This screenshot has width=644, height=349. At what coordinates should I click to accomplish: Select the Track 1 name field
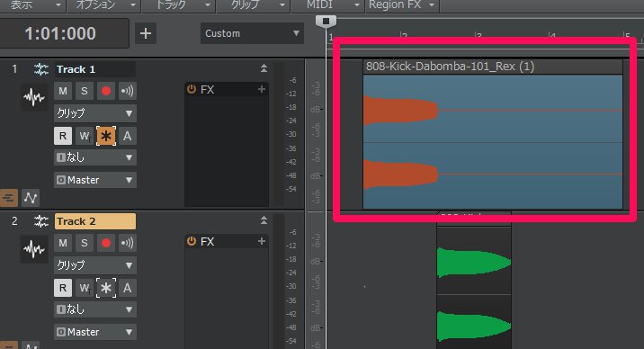94,69
